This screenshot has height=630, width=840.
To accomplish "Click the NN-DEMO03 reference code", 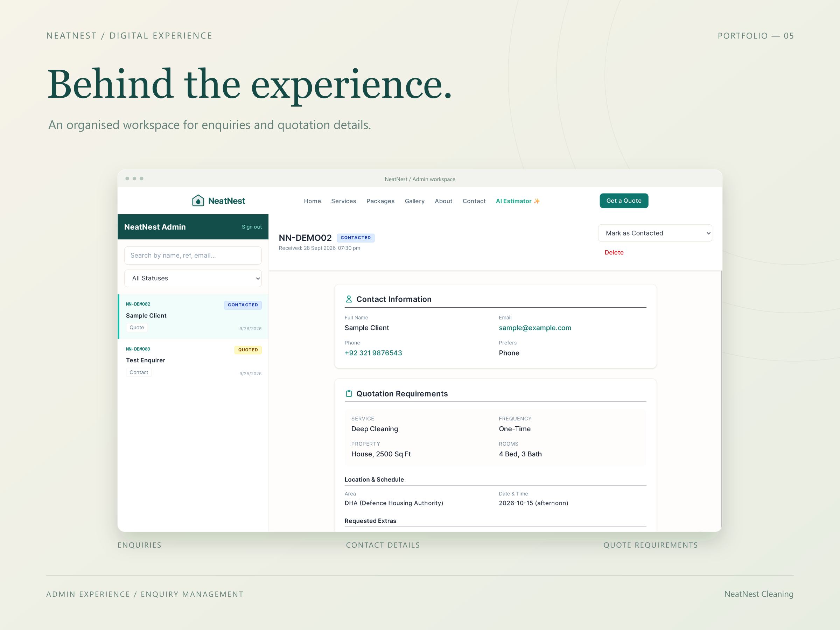I will coord(138,349).
